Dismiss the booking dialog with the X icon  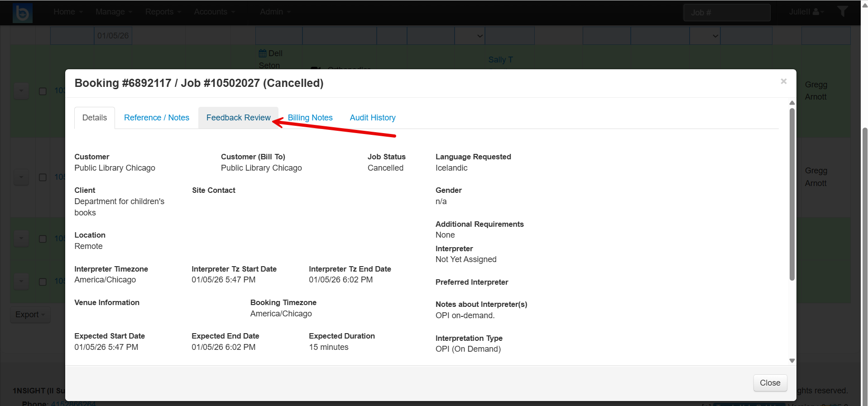pos(783,81)
